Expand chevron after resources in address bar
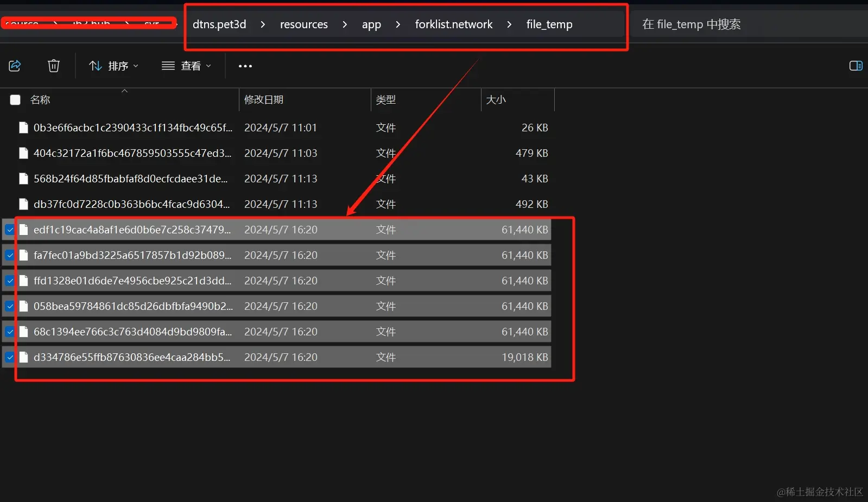 345,24
